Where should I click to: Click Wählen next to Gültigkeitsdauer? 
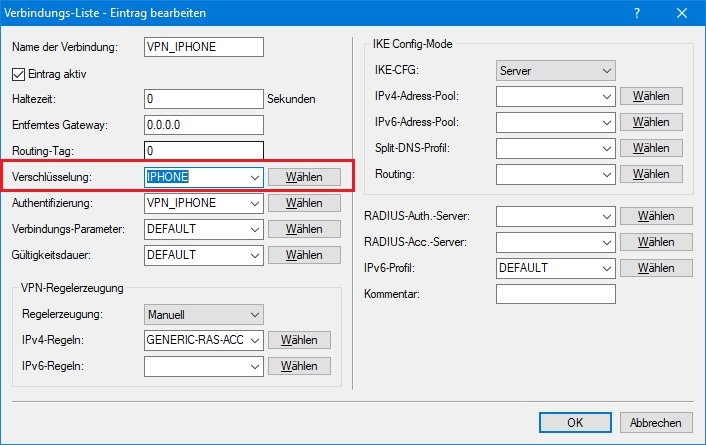(x=304, y=255)
